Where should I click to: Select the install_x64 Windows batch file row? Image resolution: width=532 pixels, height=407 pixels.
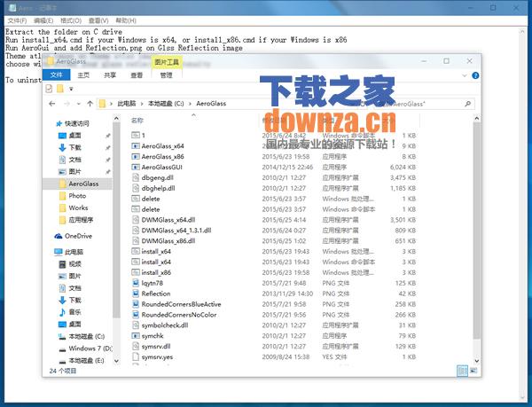pos(273,251)
